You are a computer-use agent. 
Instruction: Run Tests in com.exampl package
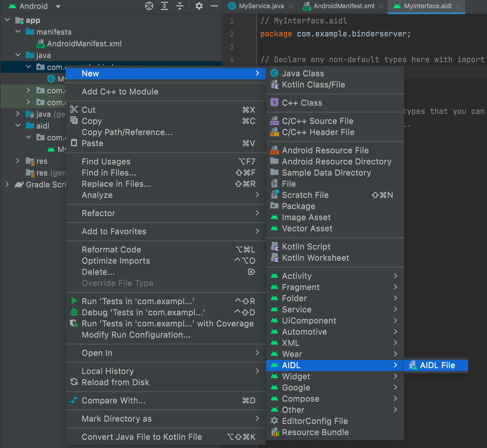coord(166,301)
